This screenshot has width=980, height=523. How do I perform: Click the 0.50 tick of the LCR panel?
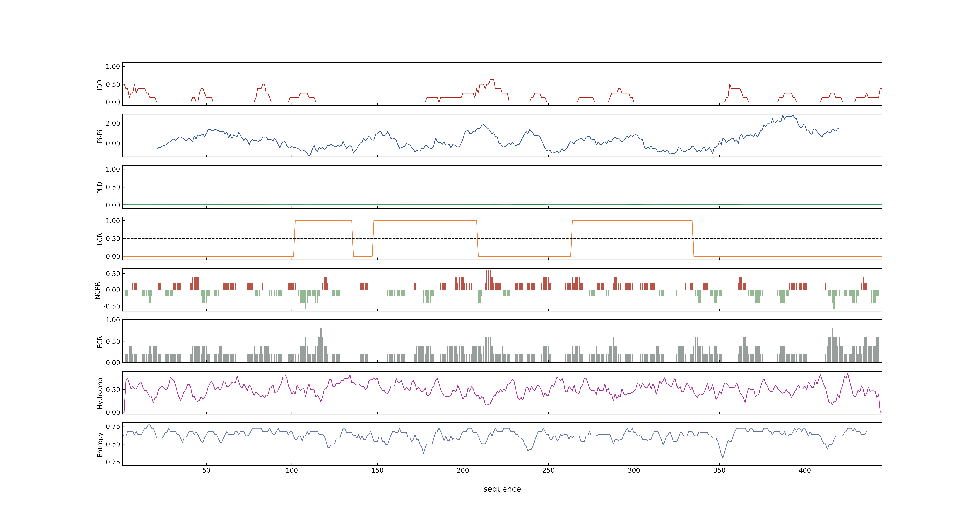(113, 239)
